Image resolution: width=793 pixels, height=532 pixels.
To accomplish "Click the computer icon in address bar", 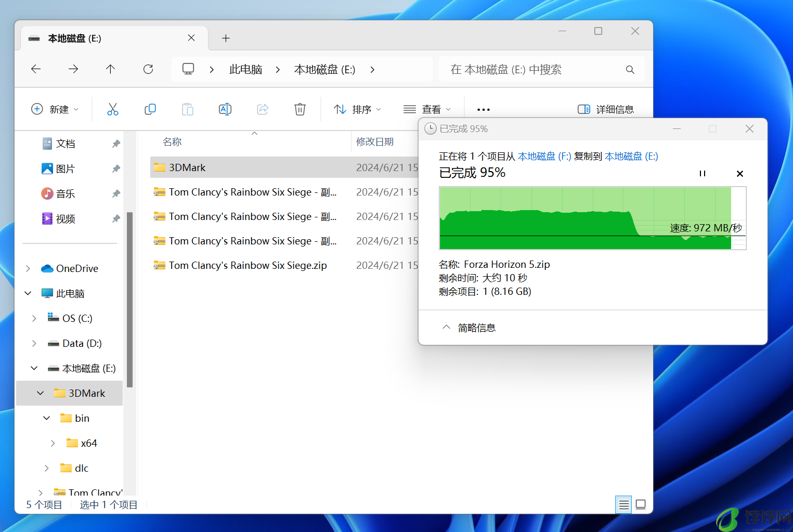I will point(188,69).
